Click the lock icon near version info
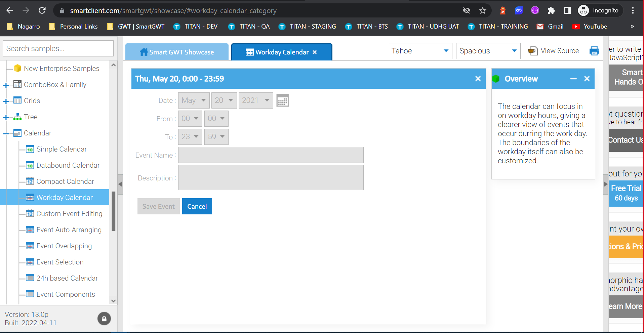The width and height of the screenshot is (644, 333). click(104, 319)
